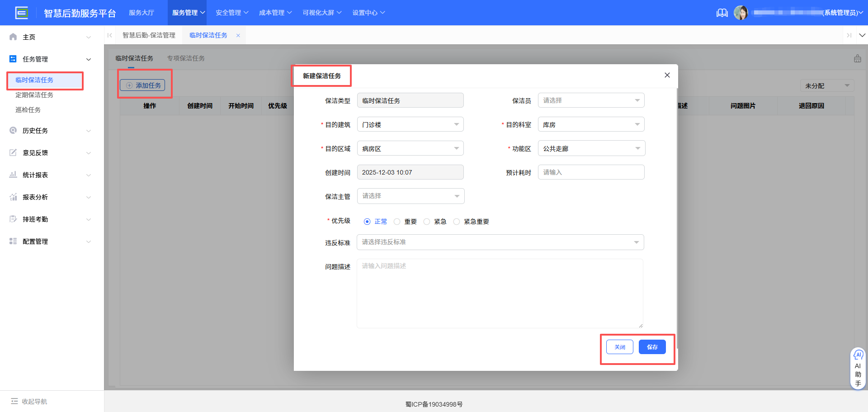Screen dimensions: 868x412
Task: Expand the 未分配 filter dropdown
Action: click(x=827, y=85)
